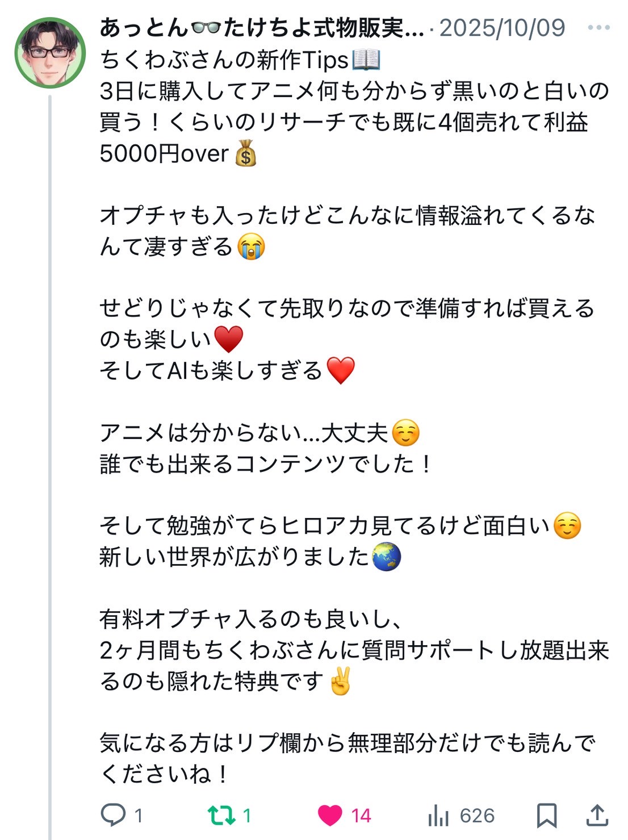Image resolution: width=628 pixels, height=840 pixels.
Task: Click the like count 14
Action: pos(361,816)
